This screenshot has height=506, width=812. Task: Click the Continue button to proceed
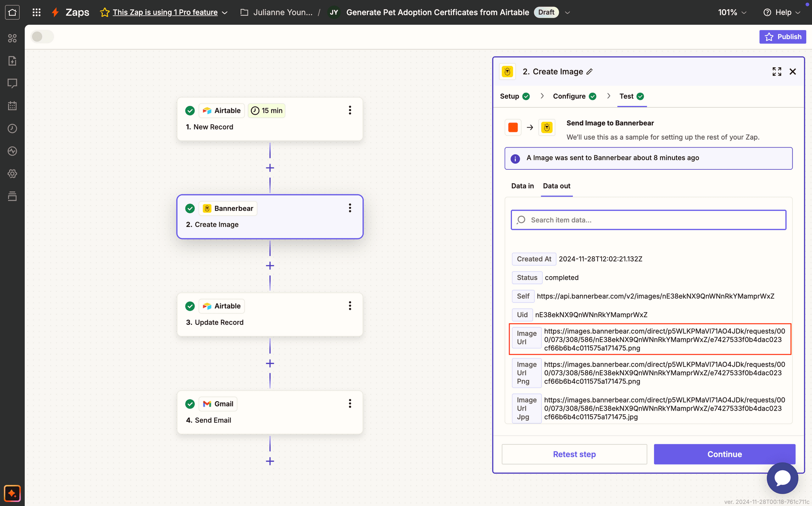coord(724,454)
